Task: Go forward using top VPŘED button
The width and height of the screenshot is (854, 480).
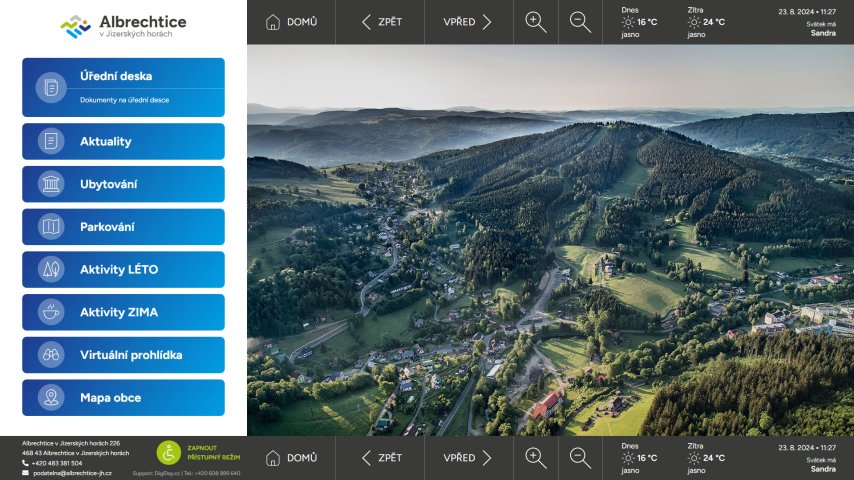Action: click(x=468, y=22)
